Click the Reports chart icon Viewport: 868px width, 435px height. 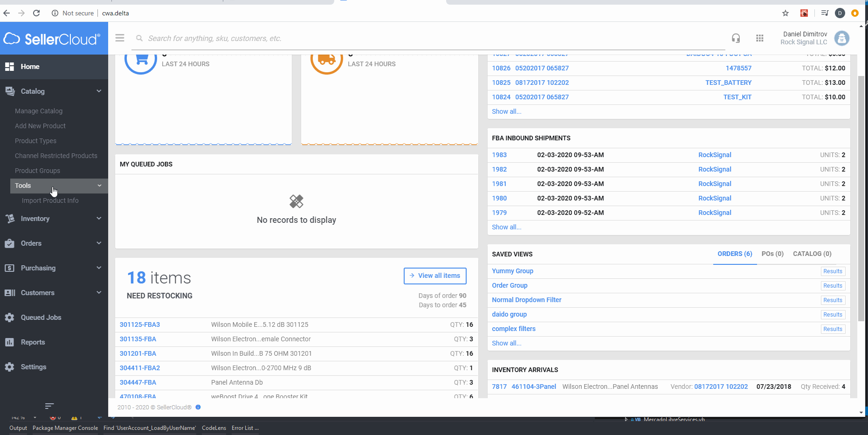[x=9, y=342]
